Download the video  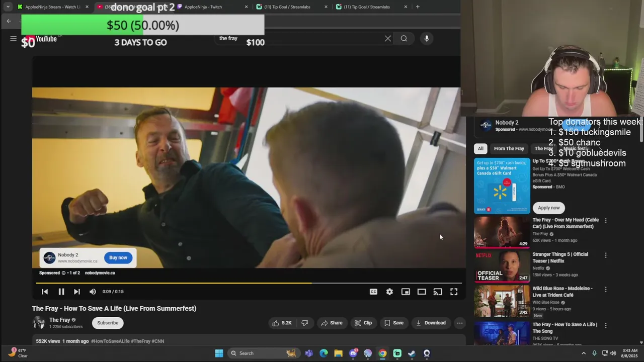(431, 323)
